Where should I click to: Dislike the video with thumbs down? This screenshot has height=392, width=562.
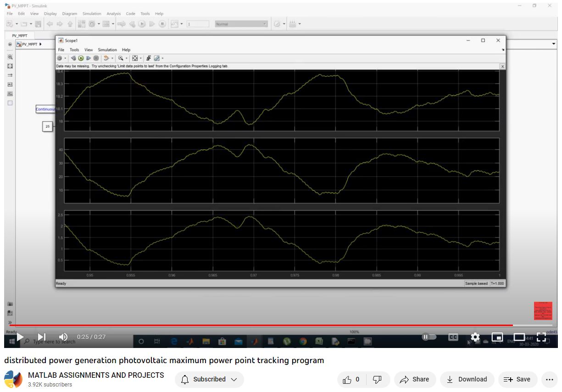377,379
